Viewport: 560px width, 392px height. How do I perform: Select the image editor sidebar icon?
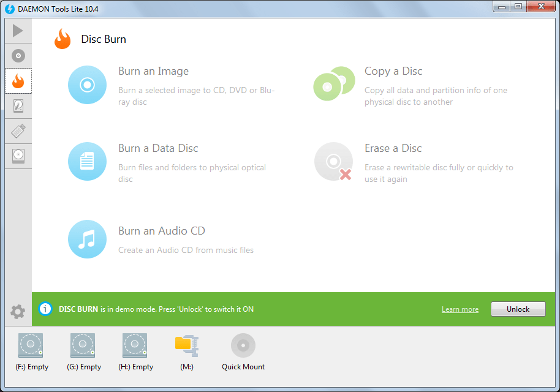[18, 106]
